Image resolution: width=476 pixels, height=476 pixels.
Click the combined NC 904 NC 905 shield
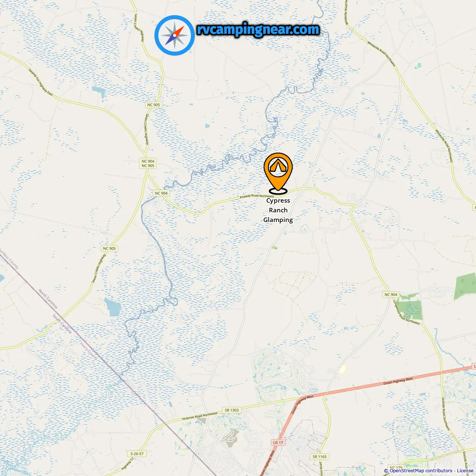tap(148, 164)
